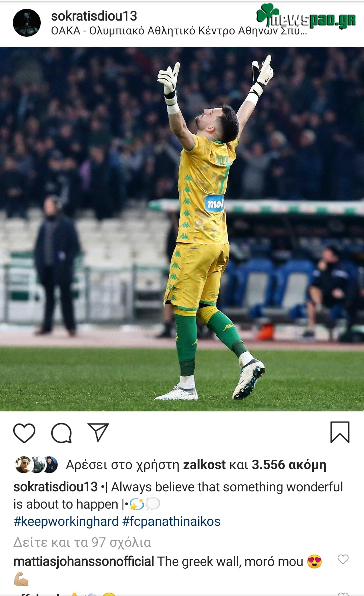This screenshot has width=364, height=596.
Task: Open sokratisdiou13 username in header
Action: pos(94,16)
